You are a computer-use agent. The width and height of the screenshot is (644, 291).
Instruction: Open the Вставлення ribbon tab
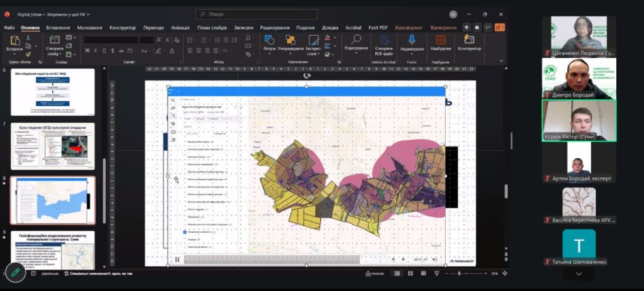click(58, 28)
